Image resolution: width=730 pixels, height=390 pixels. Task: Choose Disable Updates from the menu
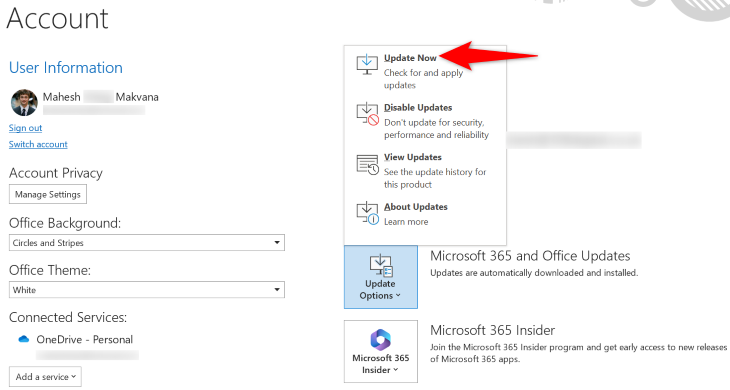425,121
